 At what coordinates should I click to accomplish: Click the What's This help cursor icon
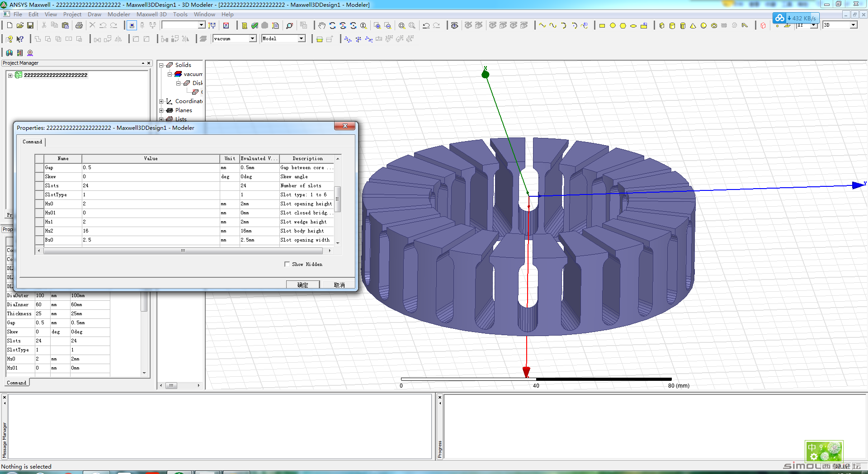coord(20,39)
